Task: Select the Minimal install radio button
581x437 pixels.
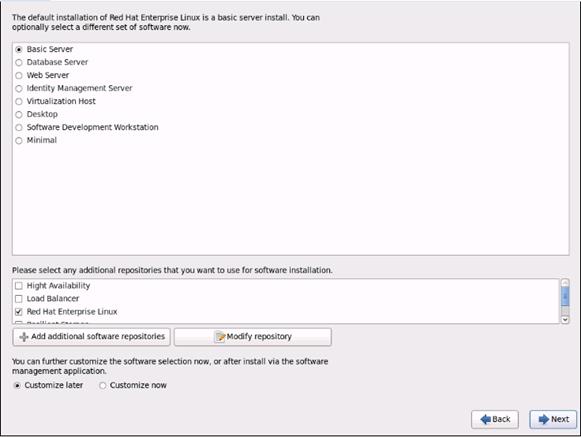Action: click(x=19, y=140)
